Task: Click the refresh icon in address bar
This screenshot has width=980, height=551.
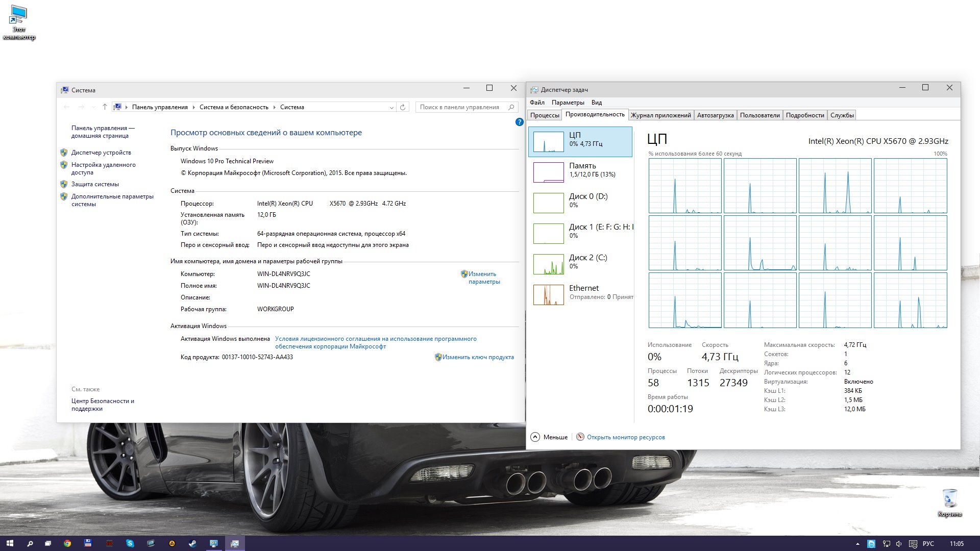Action: (403, 107)
